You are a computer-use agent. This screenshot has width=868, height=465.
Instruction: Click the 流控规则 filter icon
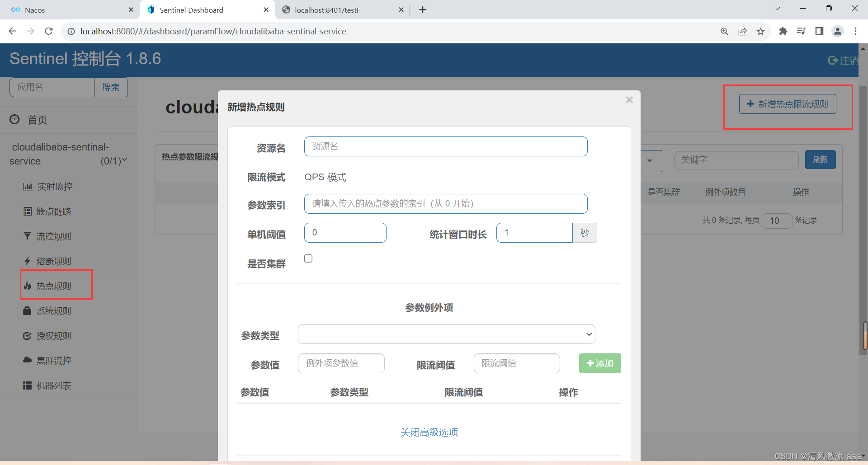pos(28,236)
